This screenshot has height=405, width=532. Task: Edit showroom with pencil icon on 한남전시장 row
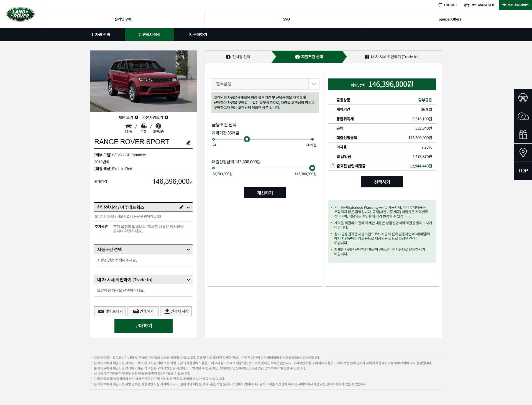point(181,207)
